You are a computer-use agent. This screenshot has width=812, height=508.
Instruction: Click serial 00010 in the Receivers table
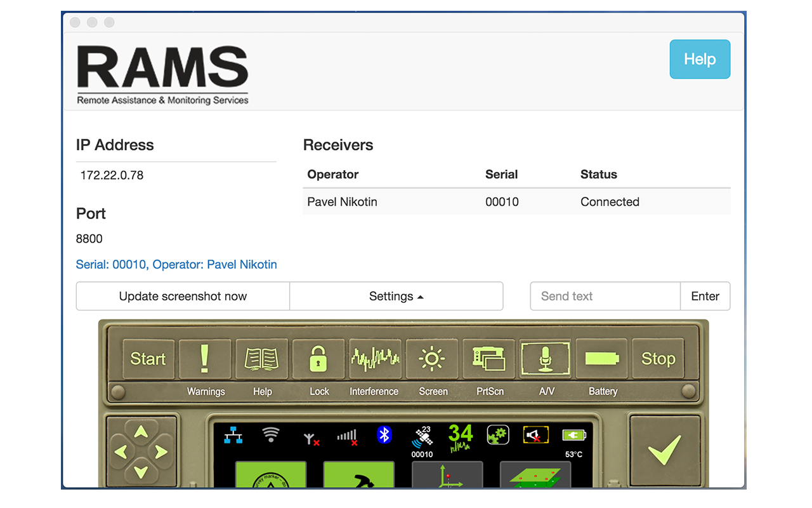[x=502, y=202]
